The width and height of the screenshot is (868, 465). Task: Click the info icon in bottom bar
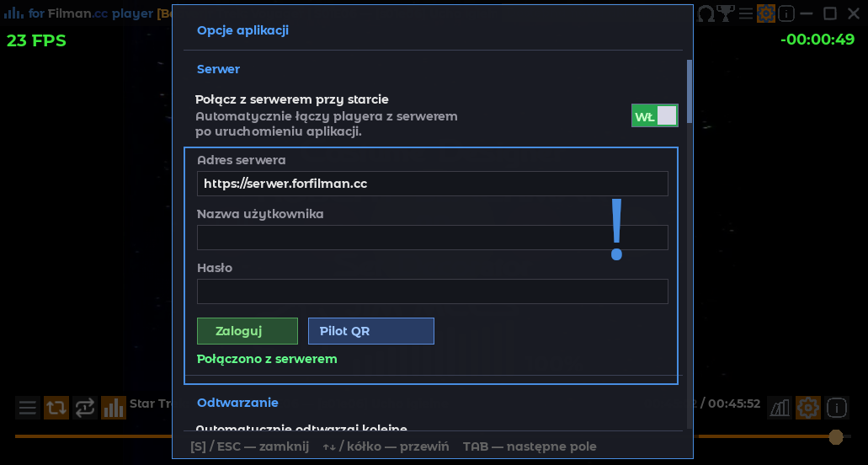pos(837,408)
